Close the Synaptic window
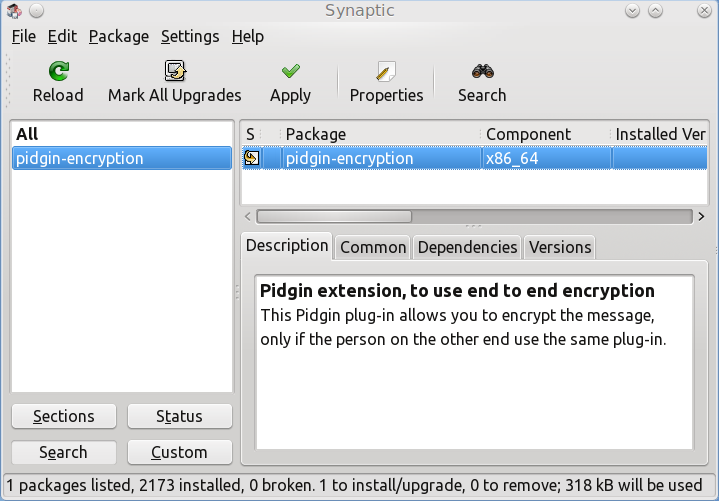The width and height of the screenshot is (719, 501). [704, 11]
